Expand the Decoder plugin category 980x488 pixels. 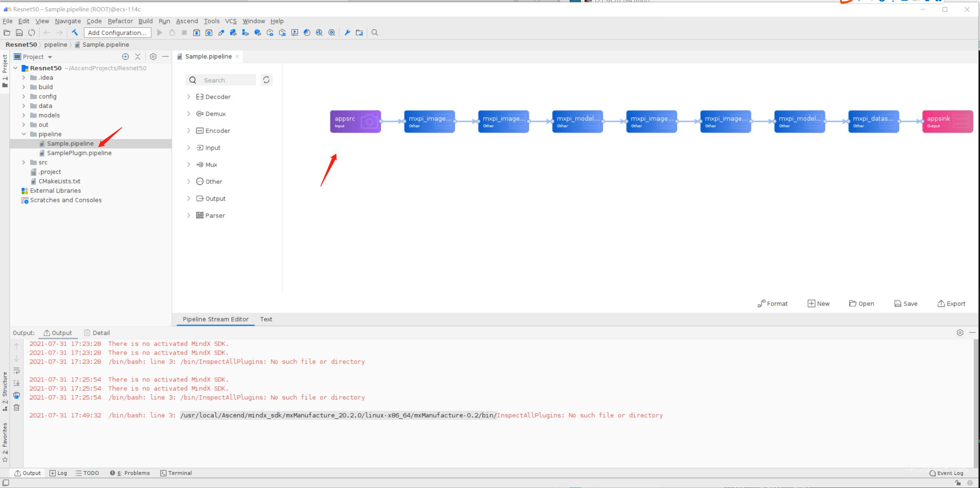(x=189, y=96)
